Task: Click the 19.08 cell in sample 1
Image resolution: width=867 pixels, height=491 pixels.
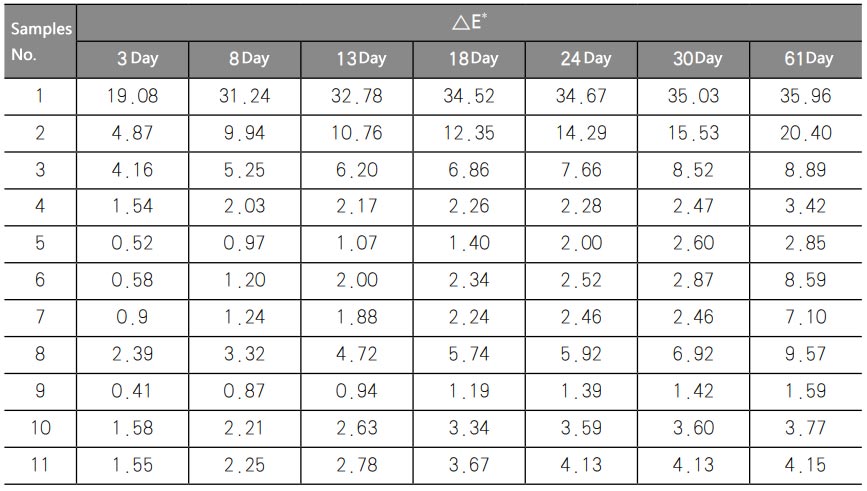Action: coord(133,97)
